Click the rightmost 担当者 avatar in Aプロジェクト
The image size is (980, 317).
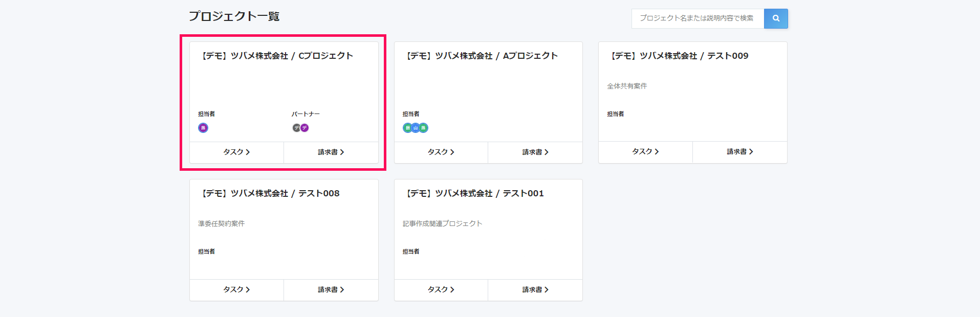tap(424, 128)
